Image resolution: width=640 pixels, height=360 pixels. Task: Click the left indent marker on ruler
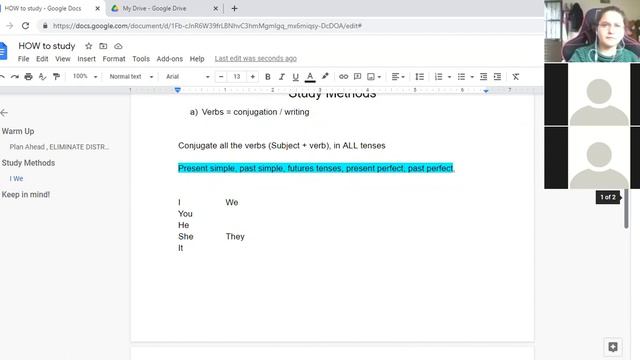(x=178, y=90)
